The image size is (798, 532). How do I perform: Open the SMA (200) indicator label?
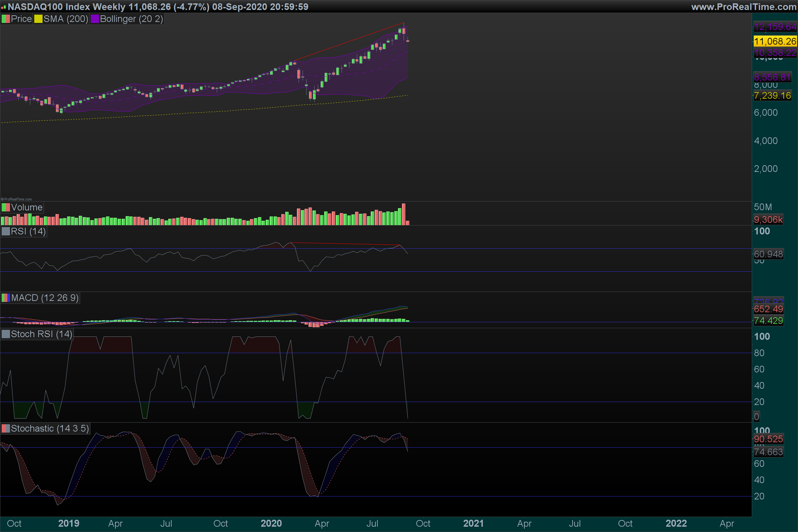pos(66,19)
